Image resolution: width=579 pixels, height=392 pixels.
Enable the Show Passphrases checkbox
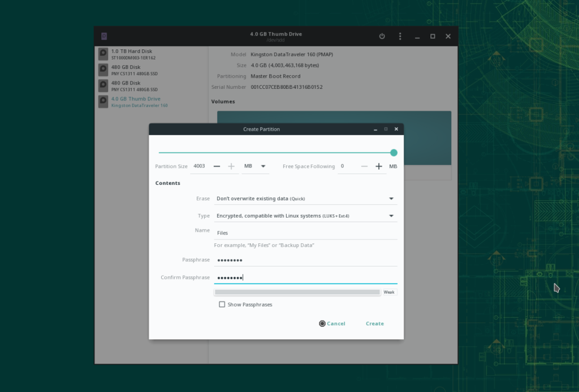(x=222, y=304)
